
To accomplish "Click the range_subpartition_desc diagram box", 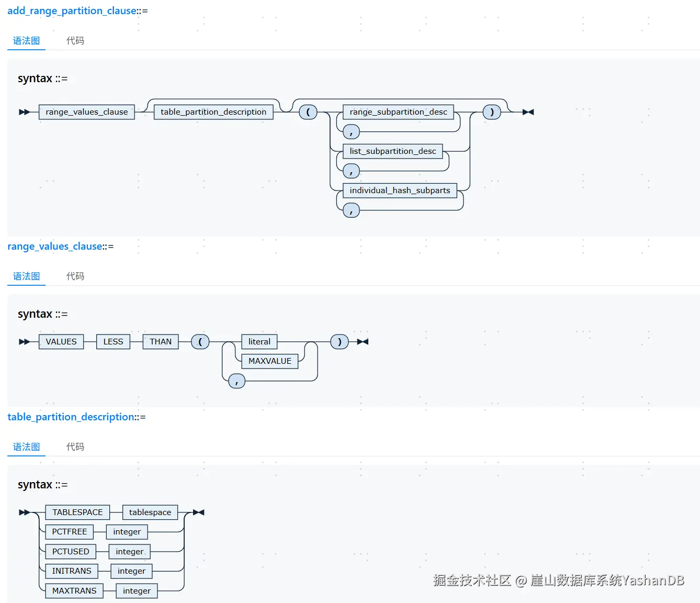I will tap(399, 112).
